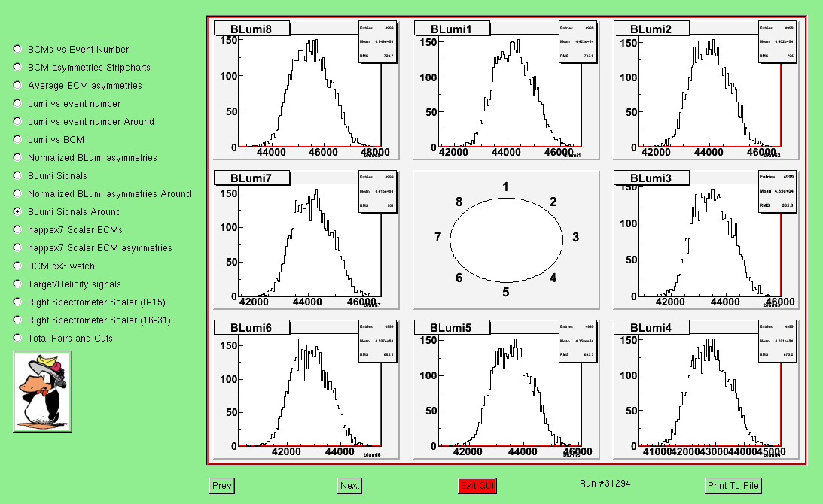Click the penguin mascot image
823x504 pixels.
point(42,392)
